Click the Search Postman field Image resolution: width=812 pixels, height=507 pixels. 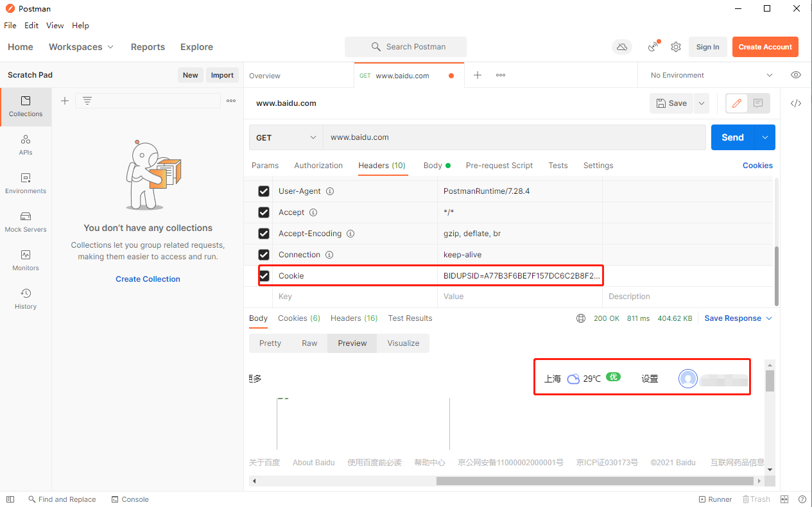406,47
